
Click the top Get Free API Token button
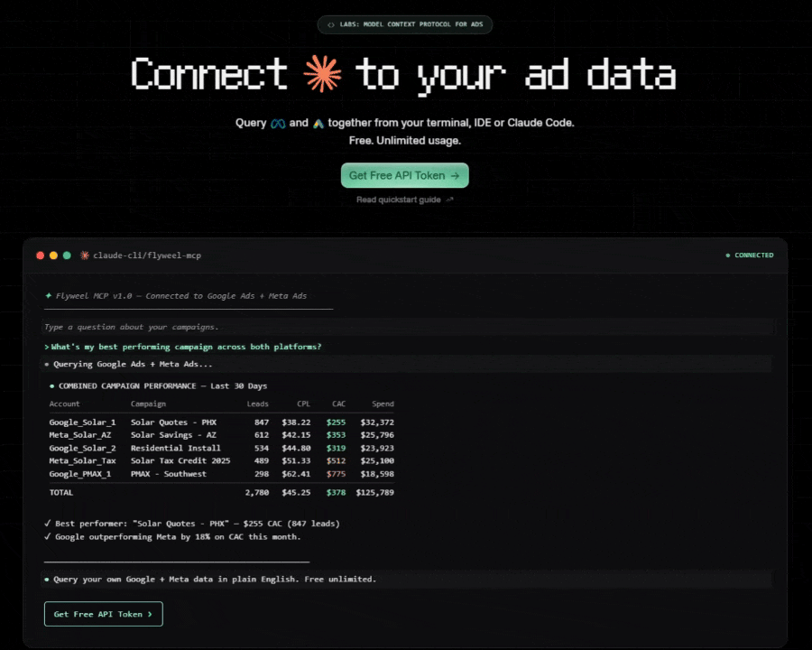point(404,175)
